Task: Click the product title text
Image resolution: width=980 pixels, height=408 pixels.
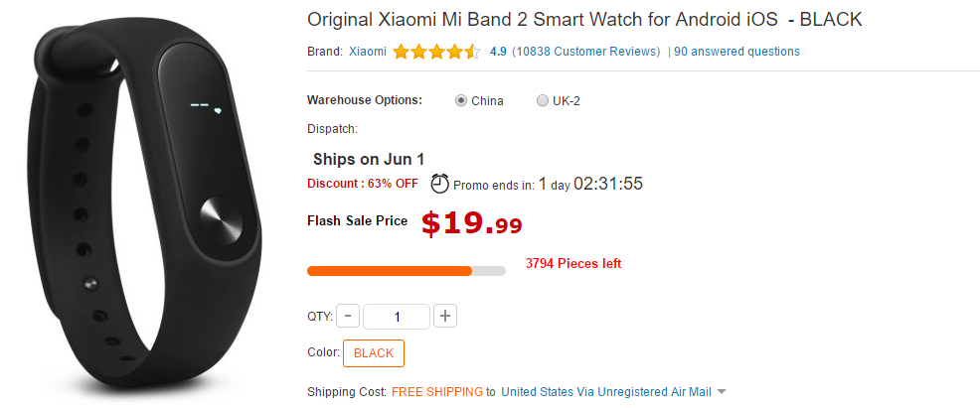Action: coord(584,19)
